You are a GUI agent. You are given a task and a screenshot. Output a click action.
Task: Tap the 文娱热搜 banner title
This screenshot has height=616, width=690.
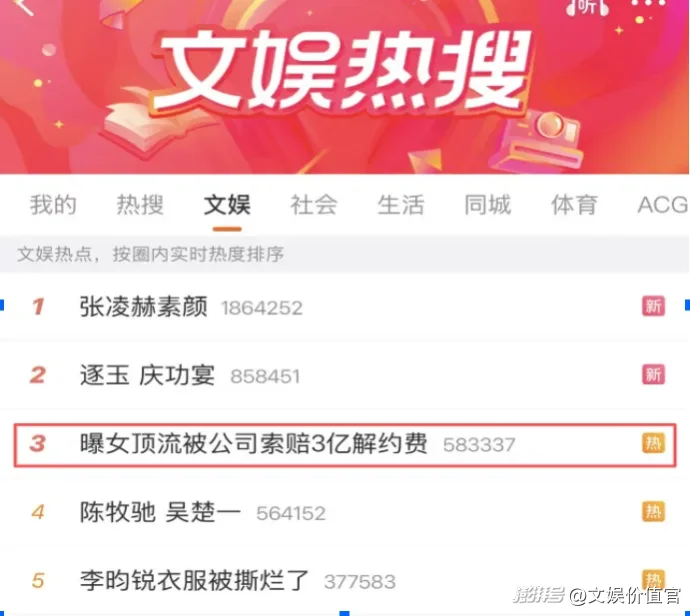point(344,70)
